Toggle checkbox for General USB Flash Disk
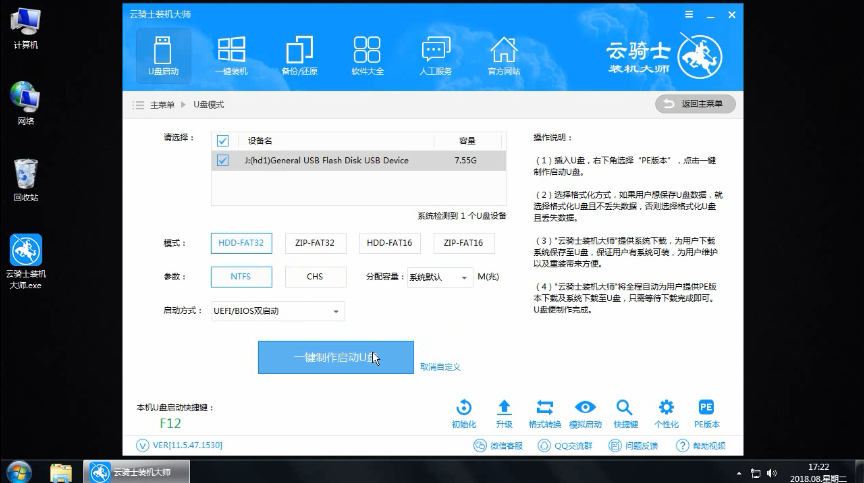864x483 pixels. pos(223,160)
